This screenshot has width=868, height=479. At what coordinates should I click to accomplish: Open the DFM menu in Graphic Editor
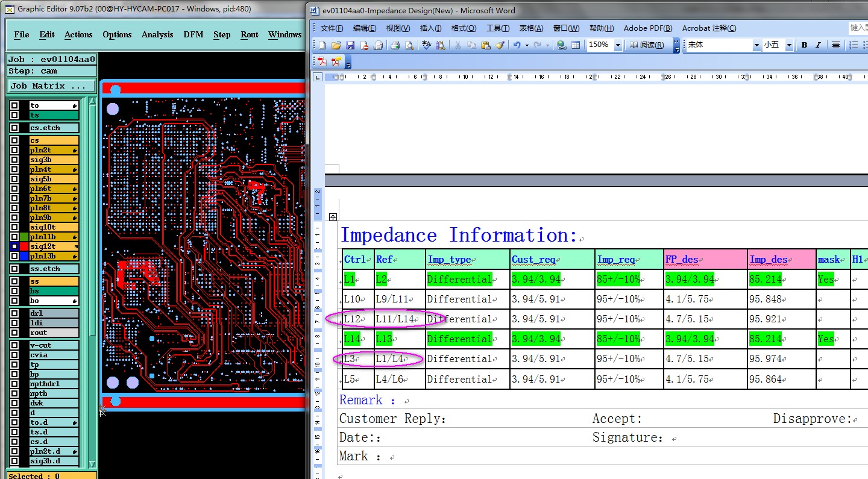[193, 34]
